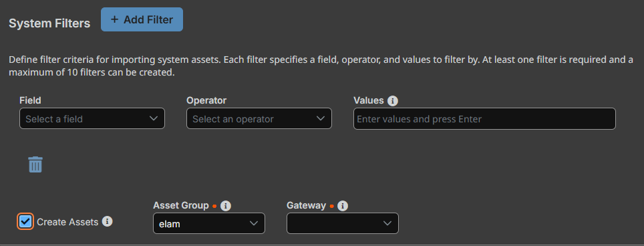Show info icon beside Create Assets

107,221
